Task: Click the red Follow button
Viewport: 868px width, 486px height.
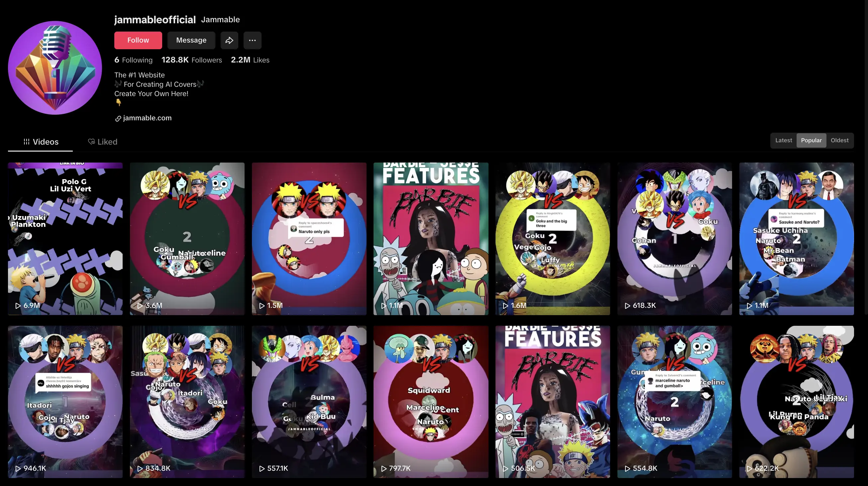Action: click(138, 40)
